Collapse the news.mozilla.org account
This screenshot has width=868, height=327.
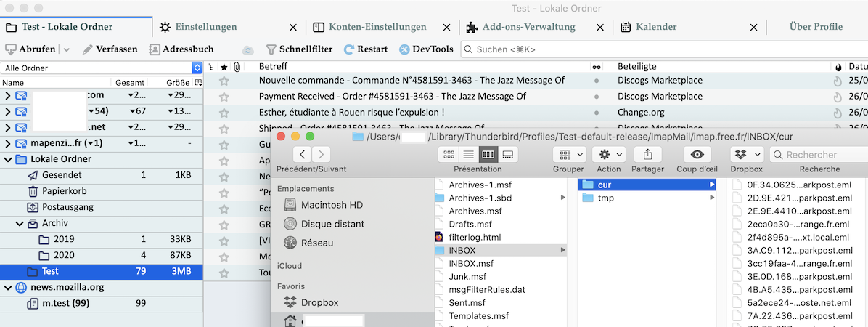coord(7,288)
